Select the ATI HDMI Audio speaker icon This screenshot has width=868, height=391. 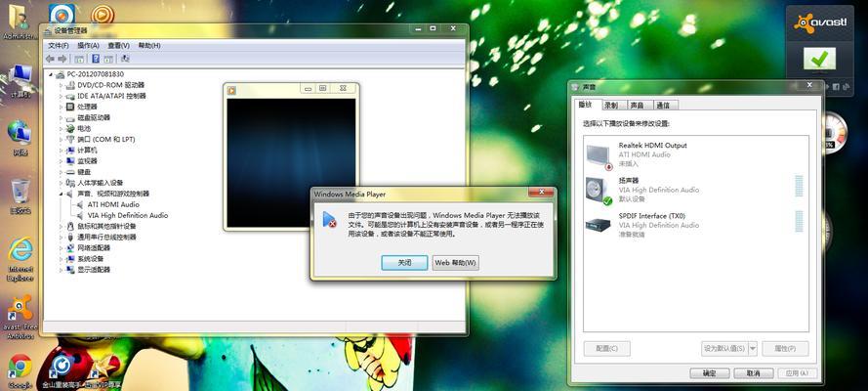[x=80, y=205]
